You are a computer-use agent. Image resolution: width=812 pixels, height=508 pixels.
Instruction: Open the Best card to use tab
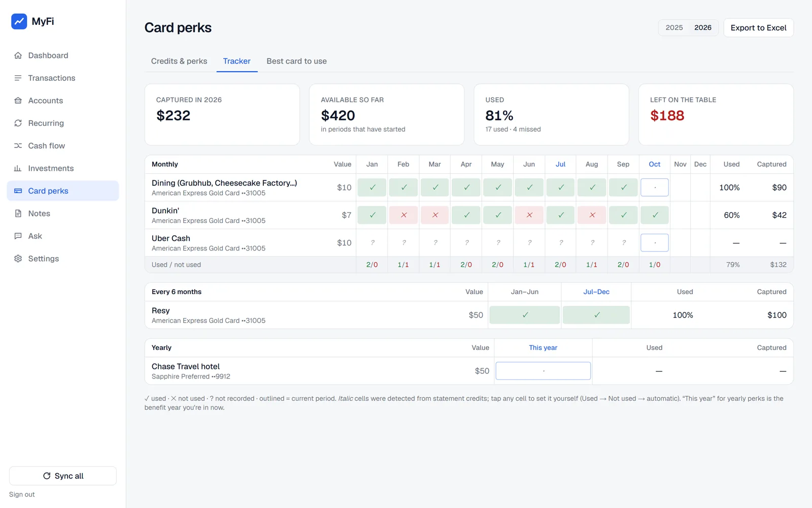click(297, 61)
